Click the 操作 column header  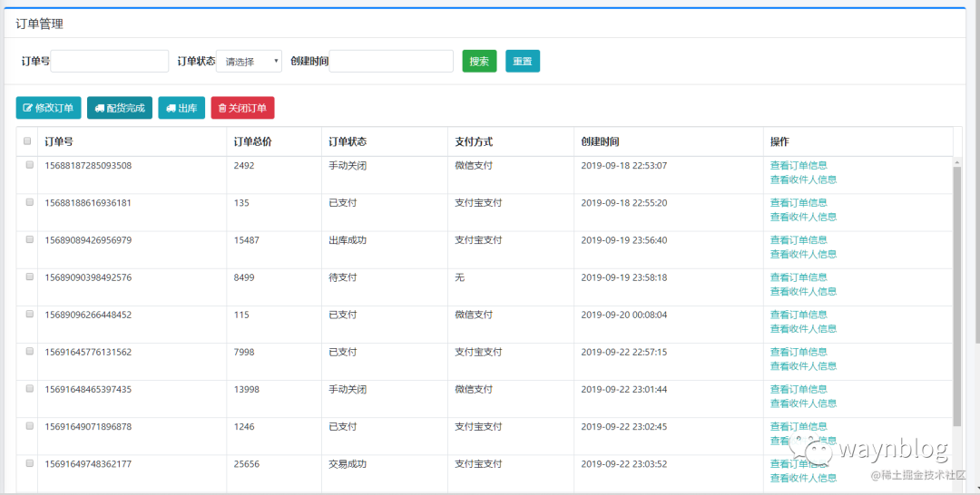coord(779,141)
